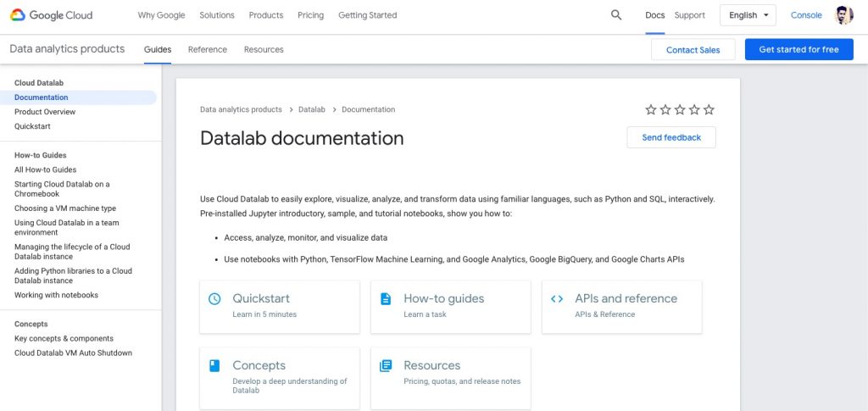Open Product Overview in sidebar
This screenshot has width=868, height=411.
45,112
